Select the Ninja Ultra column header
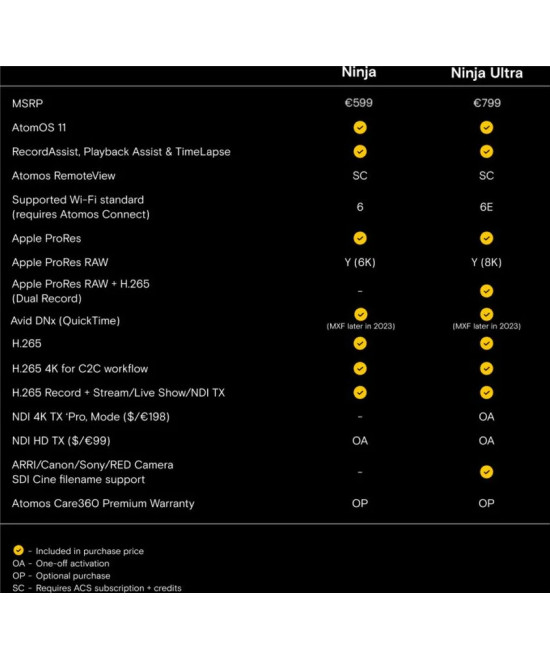The width and height of the screenshot is (550, 660). pos(486,73)
